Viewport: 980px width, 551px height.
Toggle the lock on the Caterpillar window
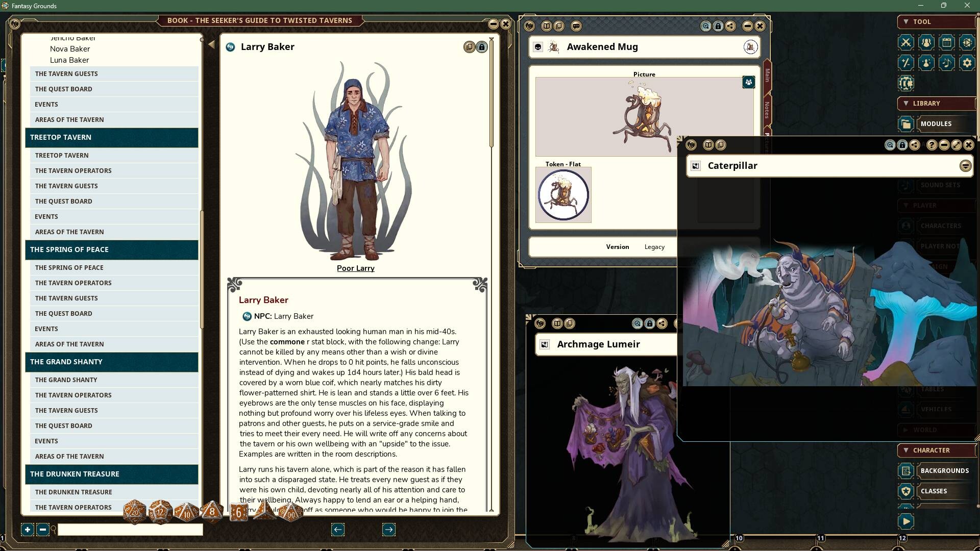[902, 144]
